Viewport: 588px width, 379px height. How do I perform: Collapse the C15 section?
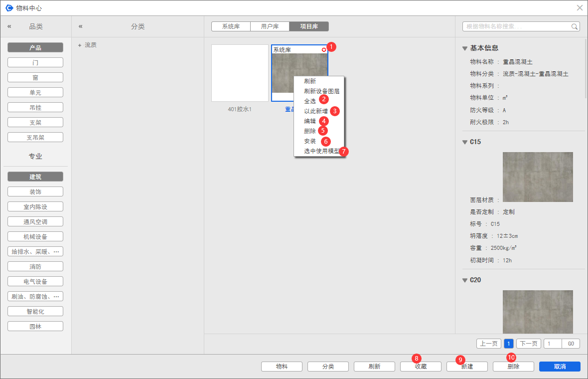point(464,142)
